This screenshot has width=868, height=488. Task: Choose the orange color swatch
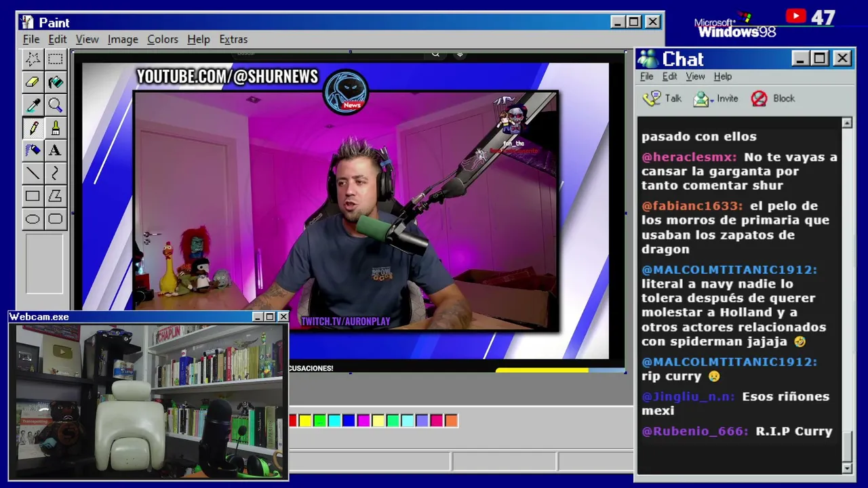point(451,421)
